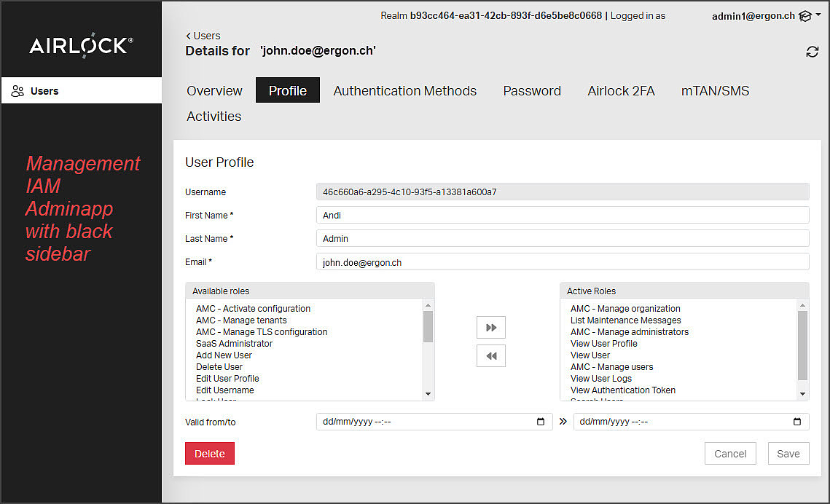Image resolution: width=830 pixels, height=504 pixels.
Task: Click the double left arrow to remove roles
Action: [490, 356]
